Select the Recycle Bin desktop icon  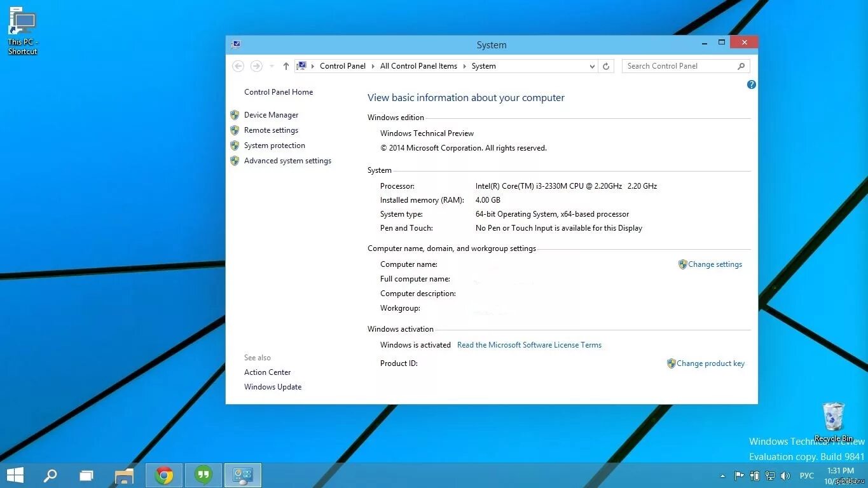[x=833, y=422]
